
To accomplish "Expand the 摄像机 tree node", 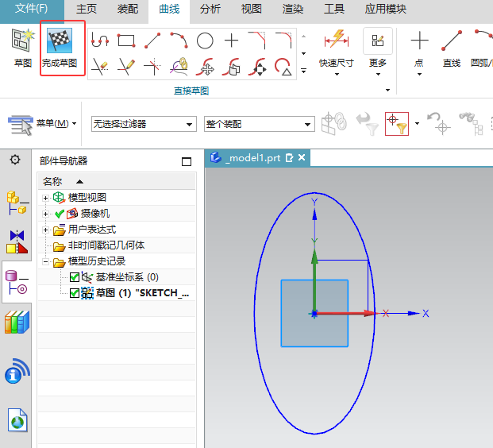I will [45, 214].
